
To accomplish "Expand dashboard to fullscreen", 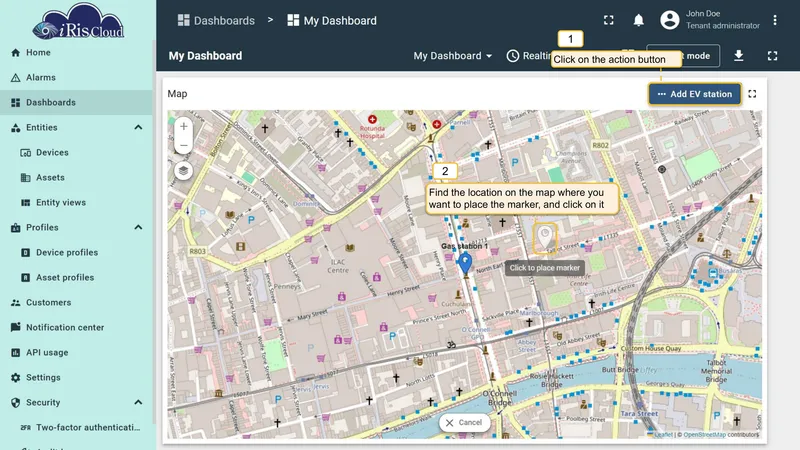I will [x=772, y=56].
